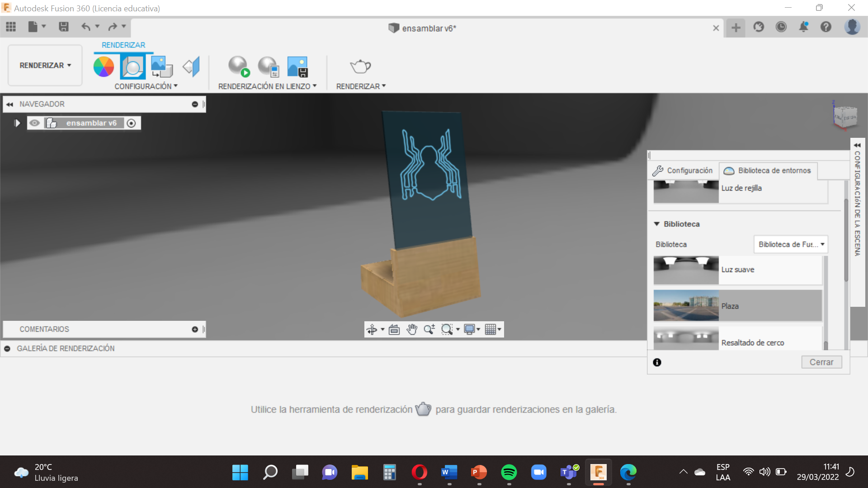This screenshot has width=868, height=488.
Task: Open the Appearance color wheel tool
Action: [x=104, y=67]
